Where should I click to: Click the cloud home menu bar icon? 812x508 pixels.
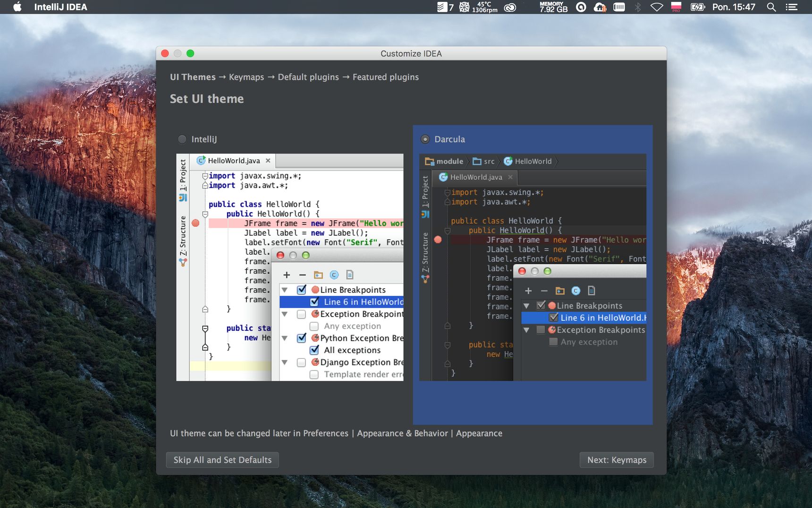point(600,7)
